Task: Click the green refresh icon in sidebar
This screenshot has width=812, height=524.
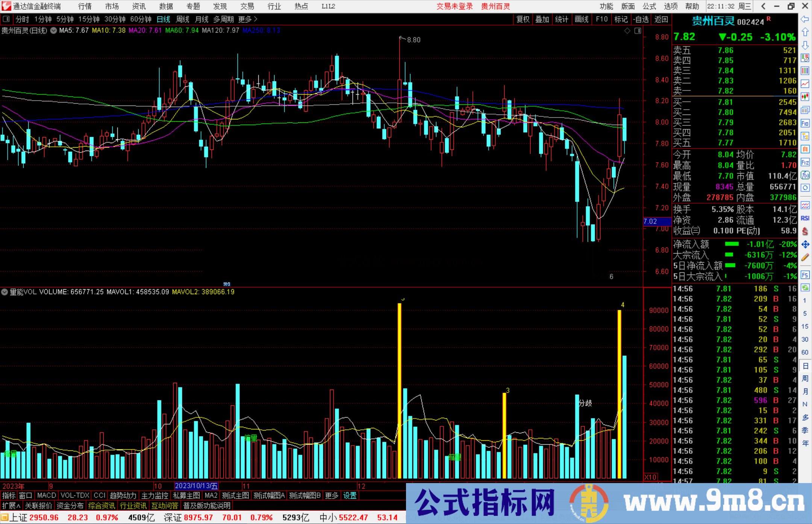Action: [805, 288]
